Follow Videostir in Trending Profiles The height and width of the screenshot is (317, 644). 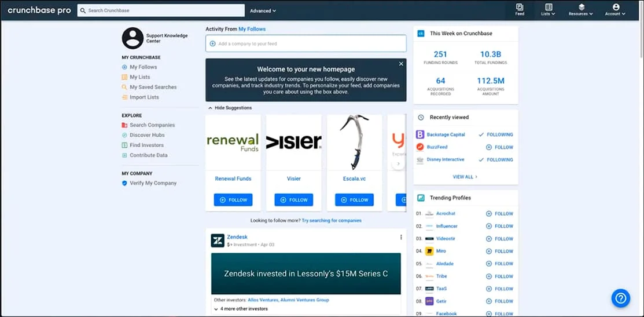499,239
